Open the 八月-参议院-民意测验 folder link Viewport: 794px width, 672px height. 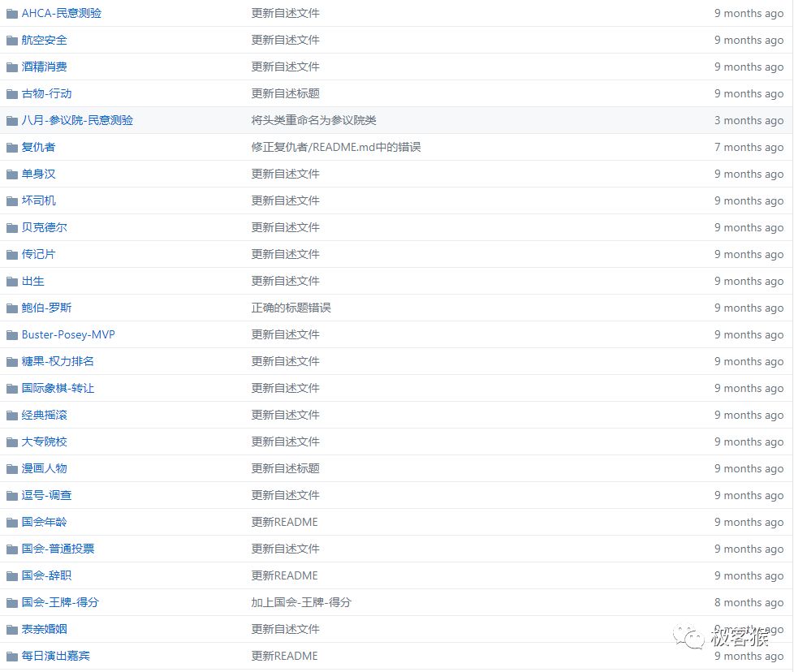click(x=77, y=120)
